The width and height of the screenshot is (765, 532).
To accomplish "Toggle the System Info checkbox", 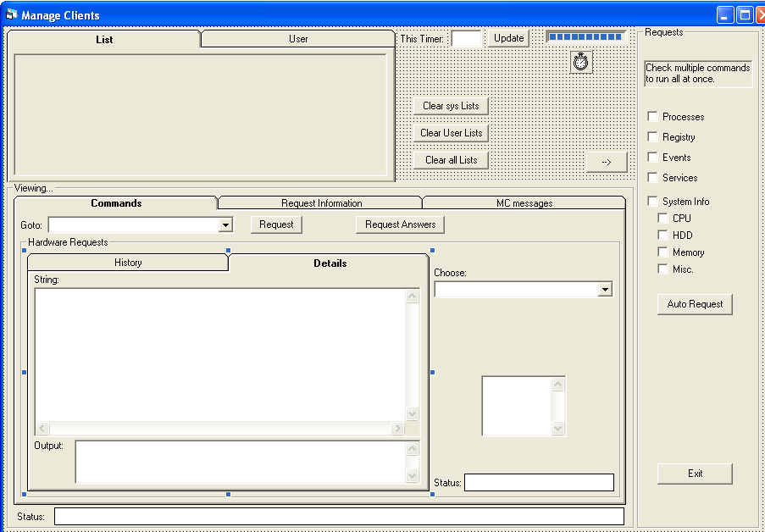I will (x=653, y=202).
